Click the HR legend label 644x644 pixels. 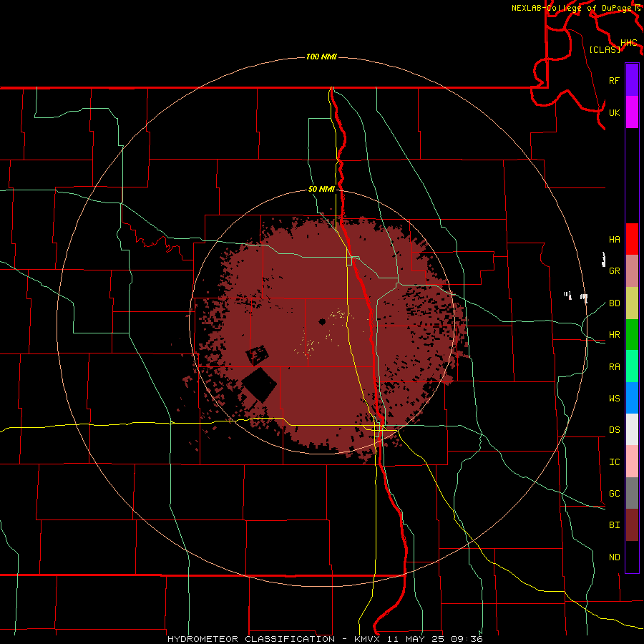614,335
